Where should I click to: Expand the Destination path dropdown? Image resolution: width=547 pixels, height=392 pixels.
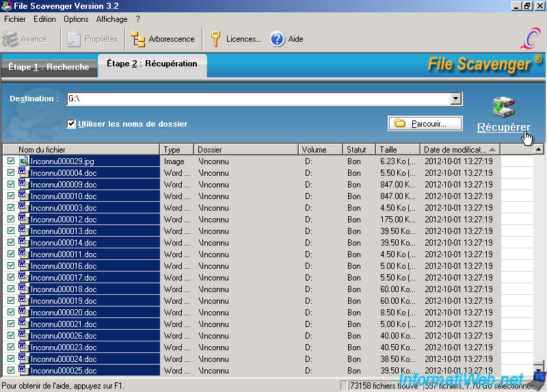(x=456, y=99)
